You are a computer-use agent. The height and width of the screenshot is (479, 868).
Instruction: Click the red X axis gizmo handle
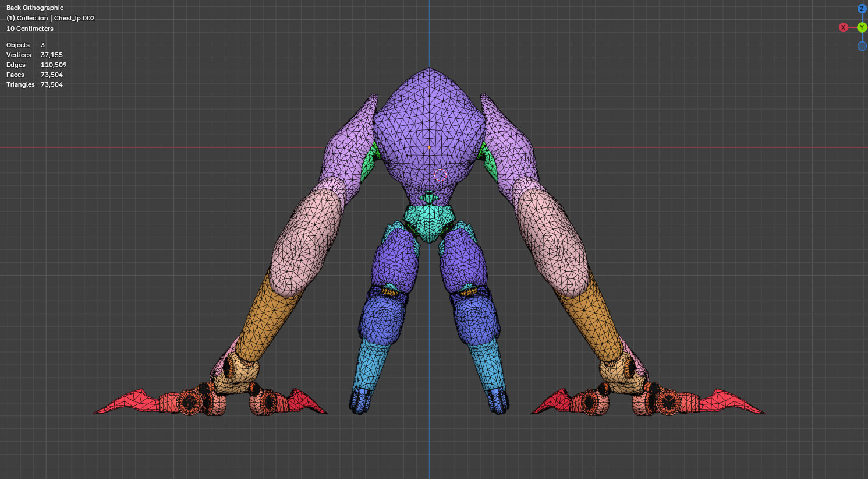(x=843, y=27)
